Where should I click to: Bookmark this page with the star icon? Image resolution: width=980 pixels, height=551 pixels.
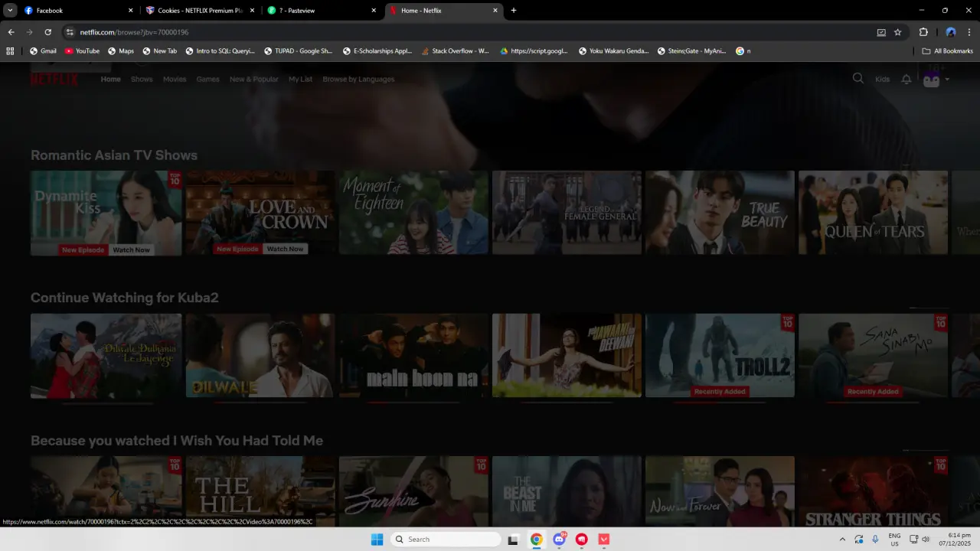click(x=898, y=32)
